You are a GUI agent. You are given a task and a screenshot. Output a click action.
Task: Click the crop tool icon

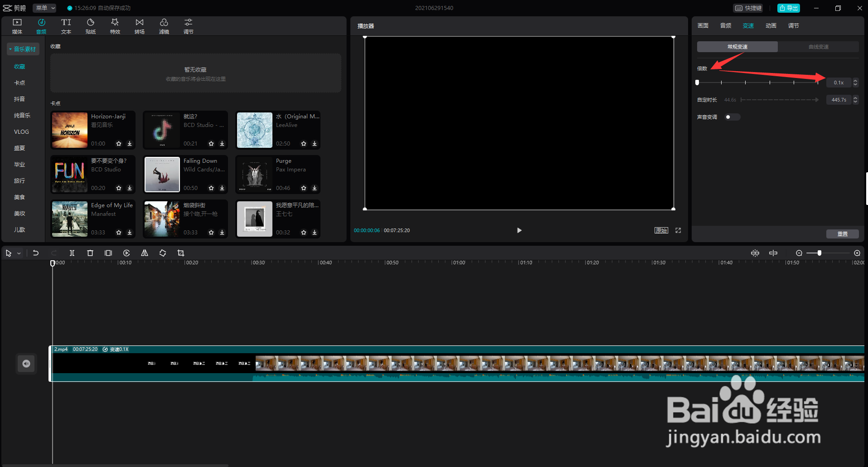point(181,253)
